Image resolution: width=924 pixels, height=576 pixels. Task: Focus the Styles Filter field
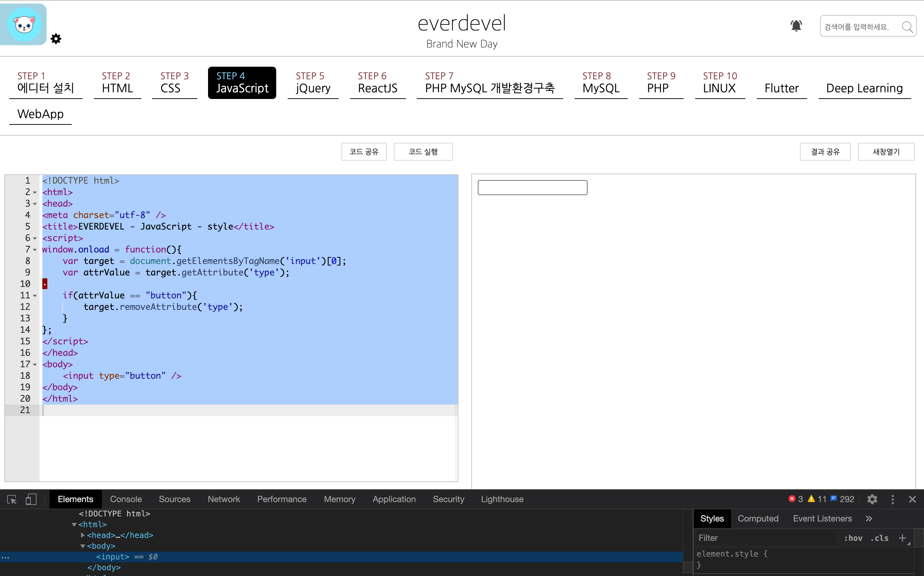pyautogui.click(x=765, y=538)
